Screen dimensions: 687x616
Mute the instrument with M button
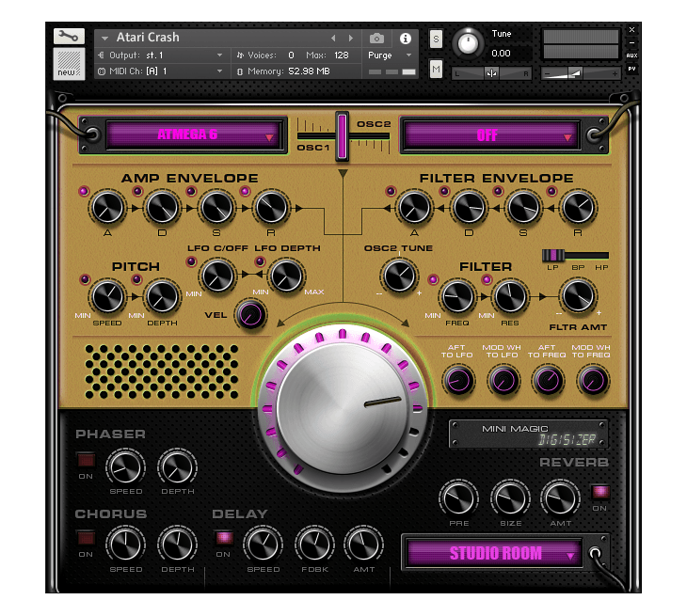tap(436, 69)
